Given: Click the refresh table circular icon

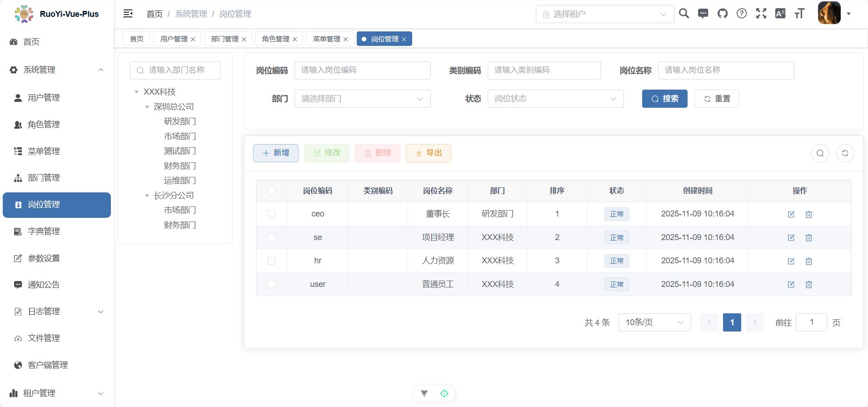Looking at the screenshot, I should 845,153.
